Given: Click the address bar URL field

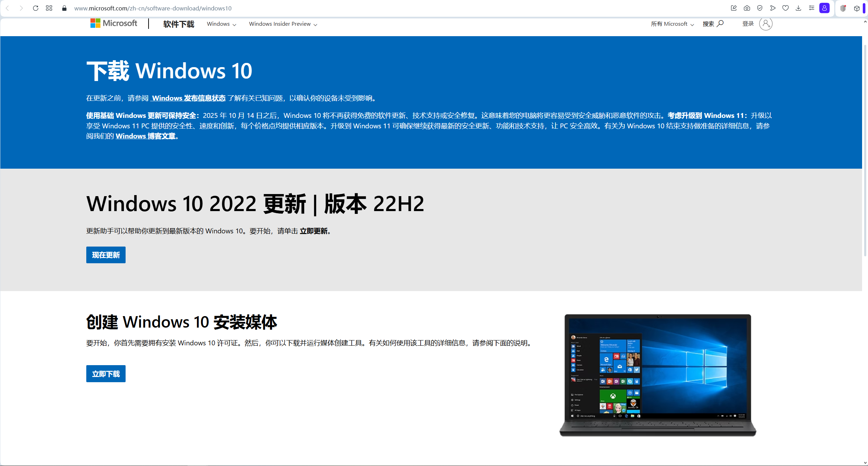Looking at the screenshot, I should 153,8.
